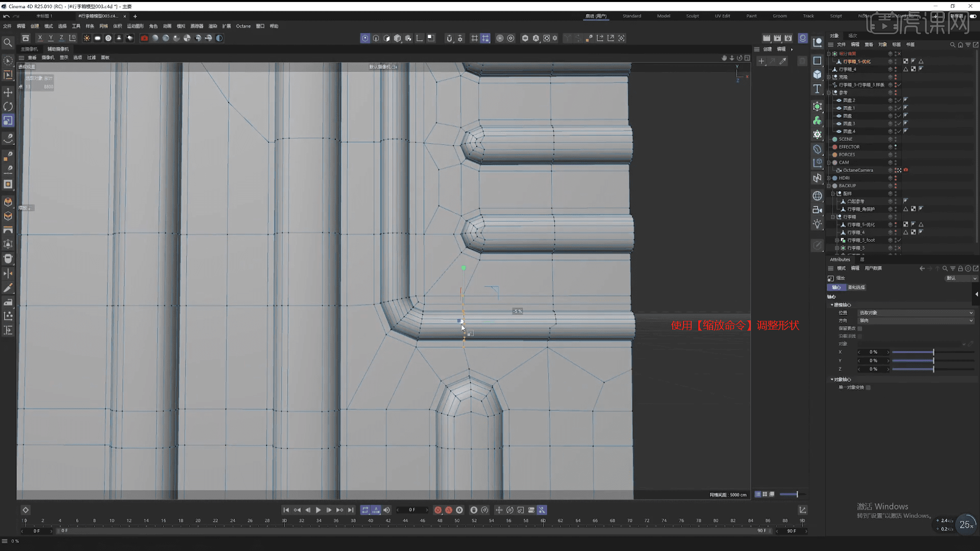Select the active Scale tool icon

pos(8,121)
